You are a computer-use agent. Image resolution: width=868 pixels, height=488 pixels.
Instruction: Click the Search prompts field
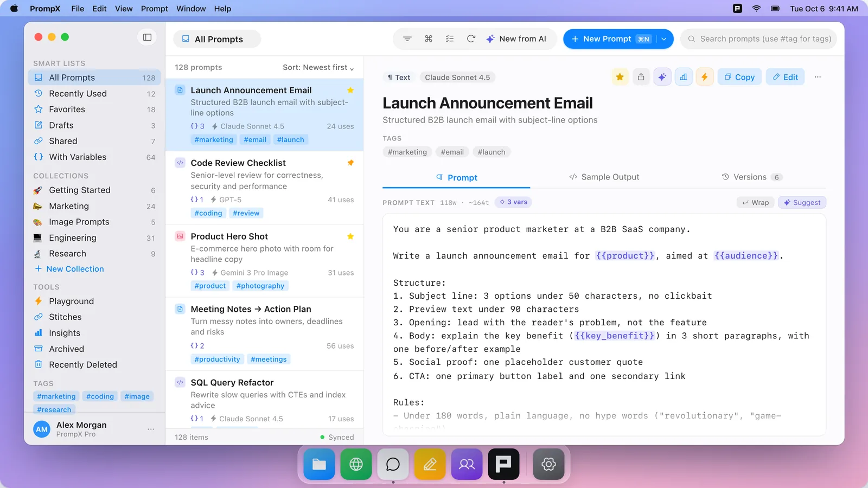[x=759, y=39]
